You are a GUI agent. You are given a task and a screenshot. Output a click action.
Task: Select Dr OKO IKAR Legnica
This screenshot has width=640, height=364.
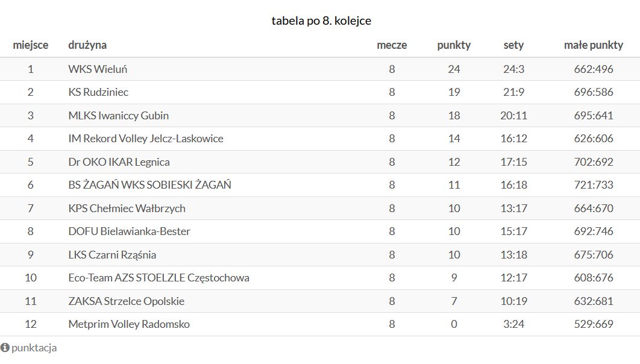pyautogui.click(x=119, y=162)
